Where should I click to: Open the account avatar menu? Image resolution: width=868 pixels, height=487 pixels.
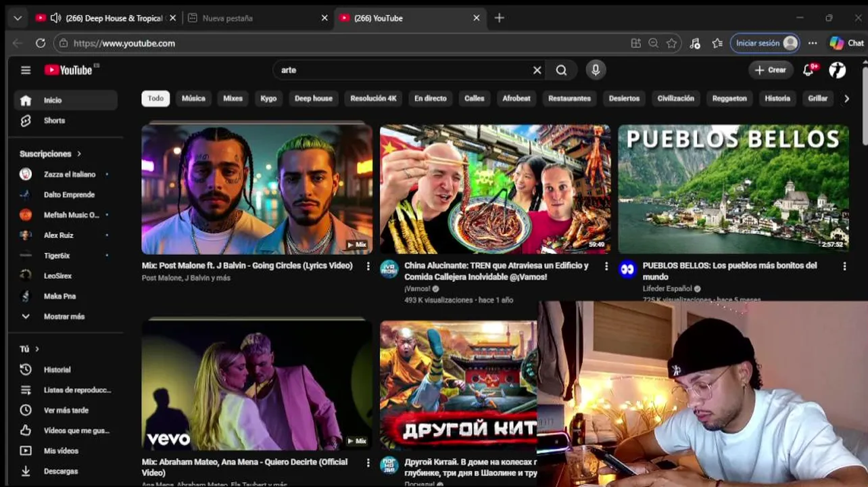click(x=838, y=70)
